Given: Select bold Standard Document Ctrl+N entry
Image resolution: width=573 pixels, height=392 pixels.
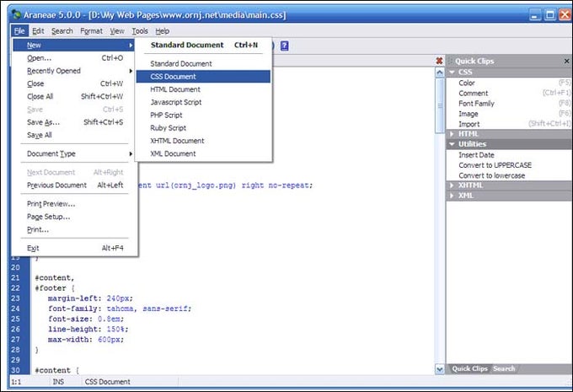Looking at the screenshot, I should pyautogui.click(x=204, y=45).
